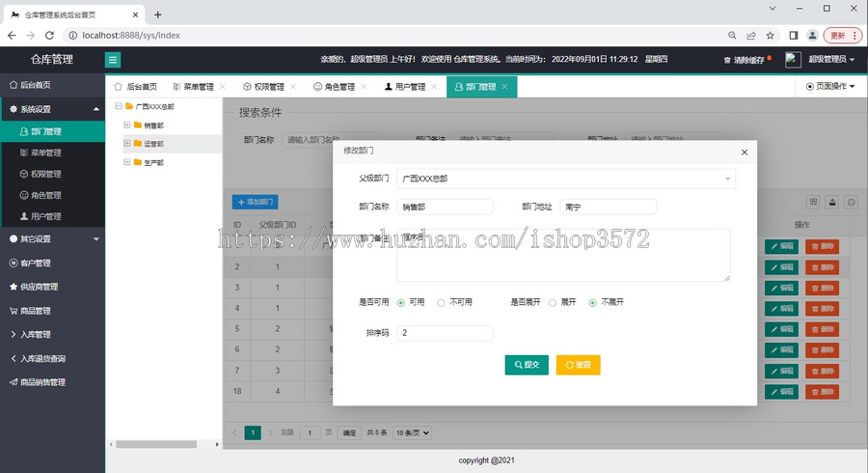Click the 部门名称 input in dialog
The image size is (868, 473).
pos(445,208)
